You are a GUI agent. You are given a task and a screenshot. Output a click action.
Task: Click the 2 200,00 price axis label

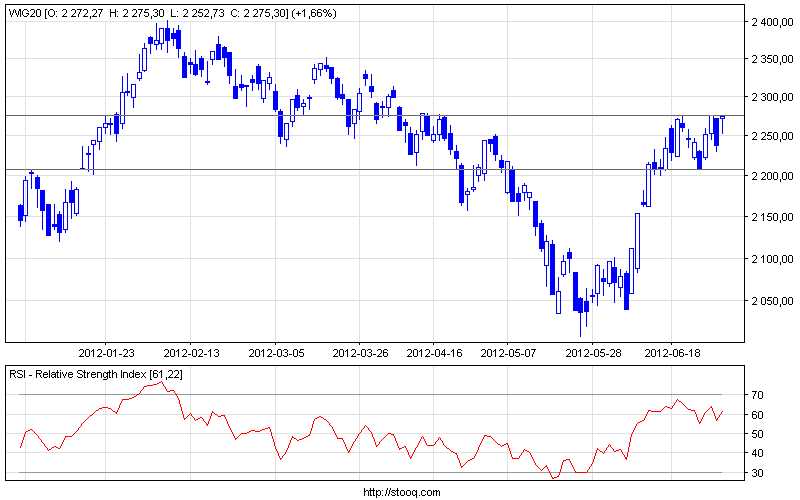pos(772,176)
